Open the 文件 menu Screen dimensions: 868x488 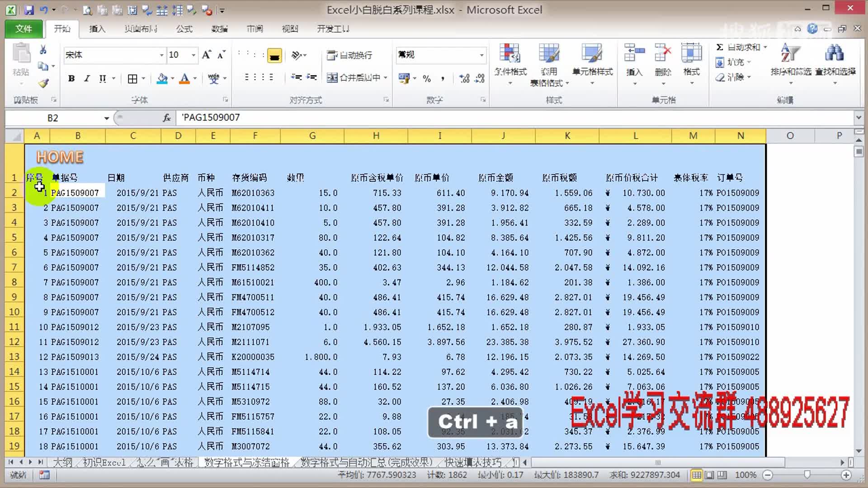pyautogui.click(x=23, y=28)
